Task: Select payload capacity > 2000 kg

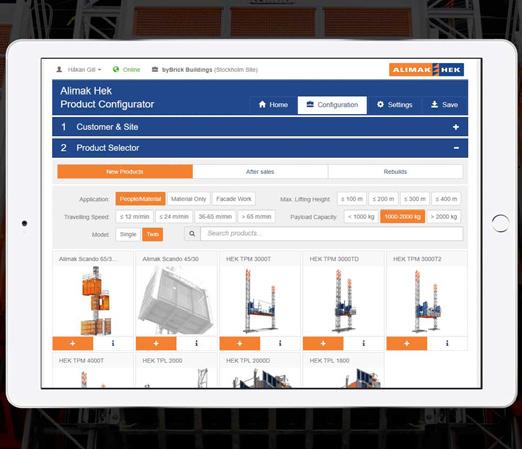Action: (x=444, y=217)
